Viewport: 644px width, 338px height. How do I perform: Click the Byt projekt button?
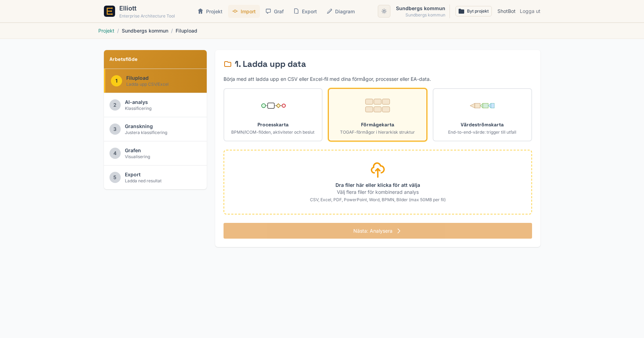click(474, 11)
